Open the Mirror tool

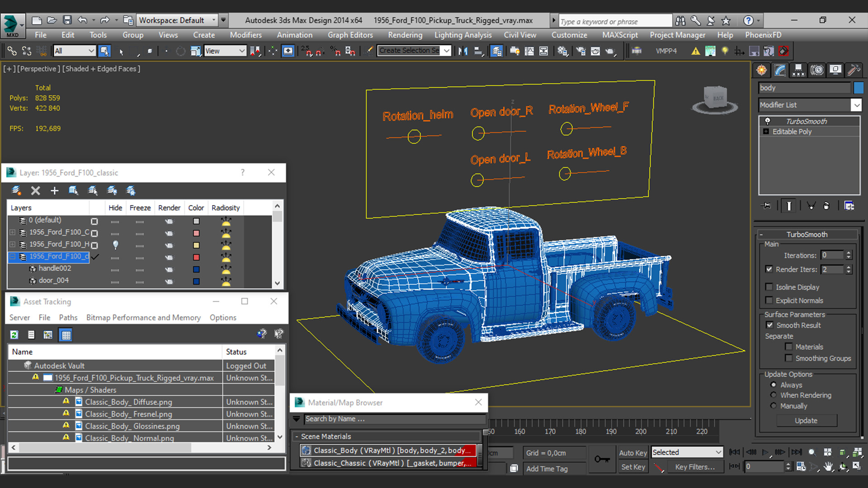tap(463, 51)
